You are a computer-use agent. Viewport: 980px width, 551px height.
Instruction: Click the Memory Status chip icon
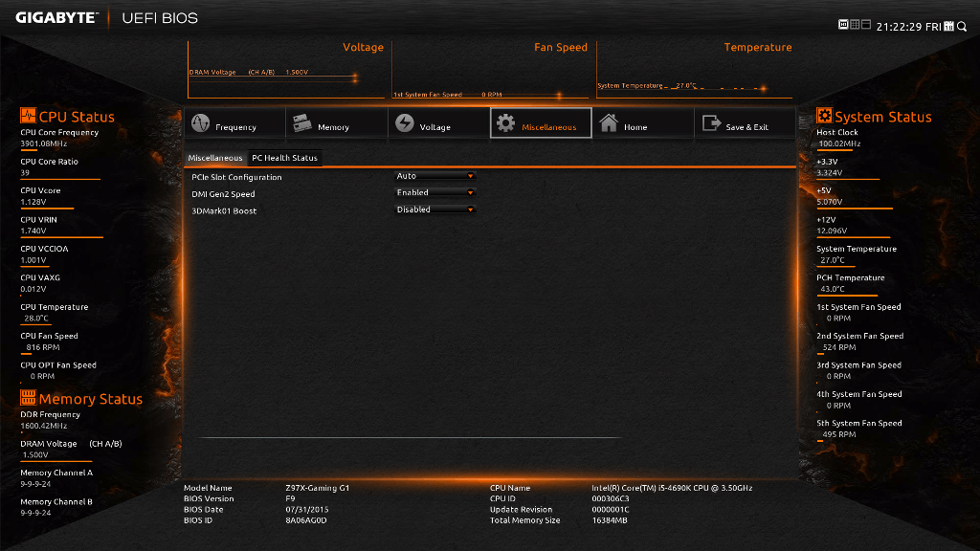(28, 397)
